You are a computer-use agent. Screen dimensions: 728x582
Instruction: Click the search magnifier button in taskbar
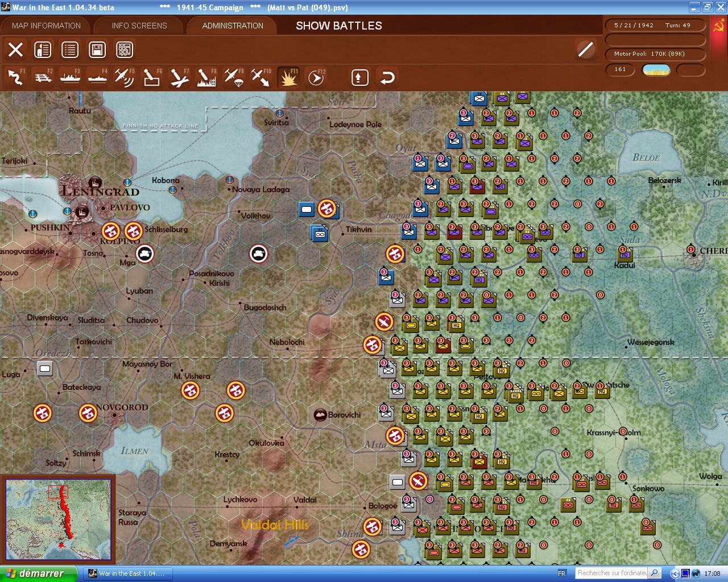pos(655,573)
